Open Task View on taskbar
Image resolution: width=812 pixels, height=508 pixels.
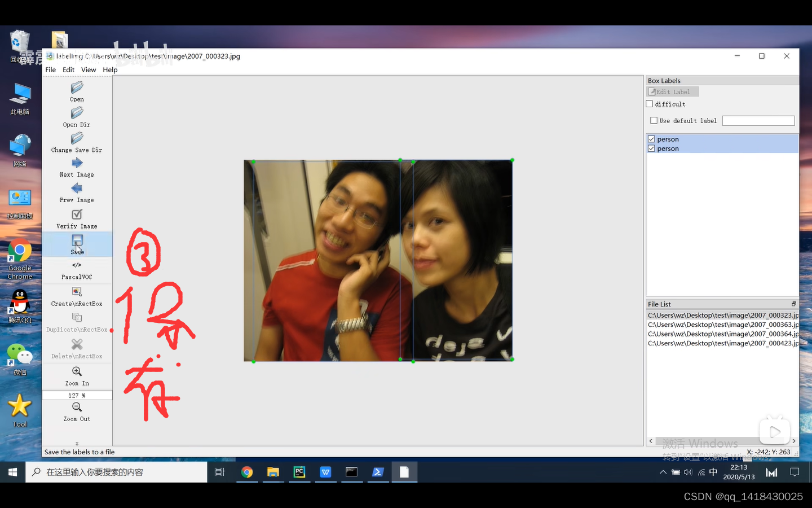pos(220,472)
